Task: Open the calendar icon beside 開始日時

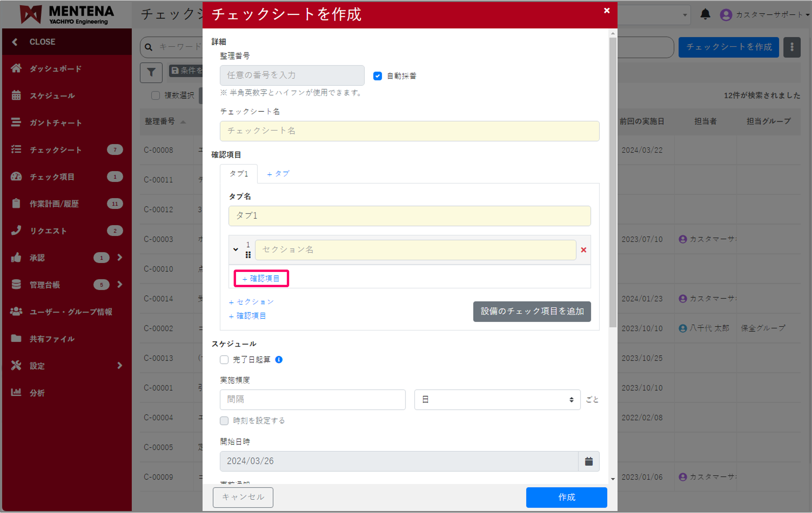Action: tap(588, 461)
